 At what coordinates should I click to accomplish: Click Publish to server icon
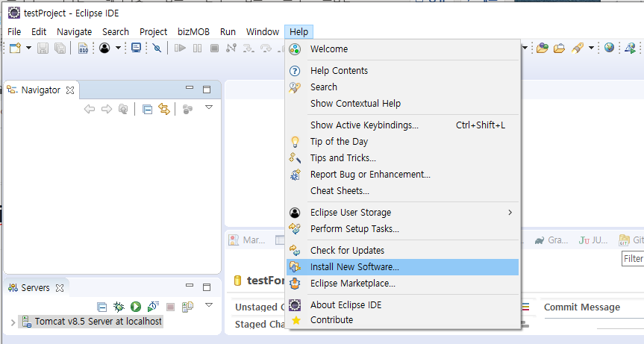pyautogui.click(x=188, y=307)
